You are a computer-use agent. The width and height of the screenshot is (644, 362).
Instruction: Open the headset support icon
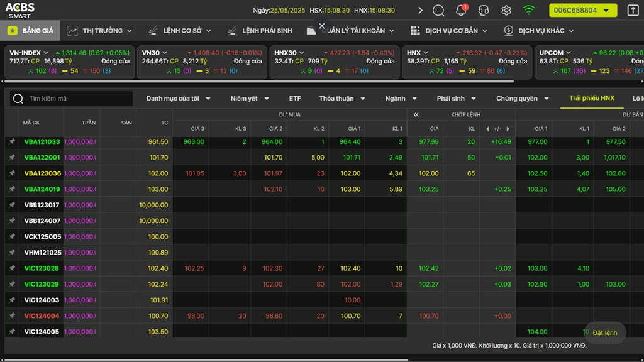(x=484, y=10)
